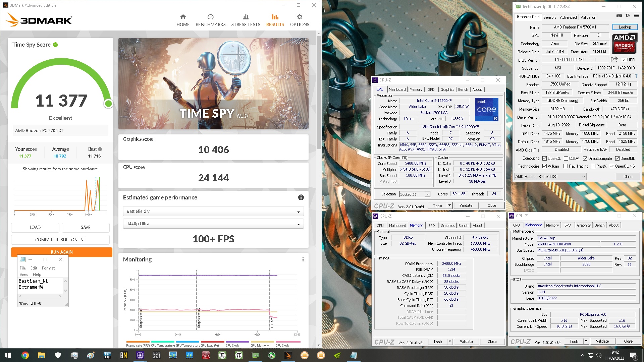The height and width of the screenshot is (362, 644).
Task: Toggle the PhysX checkbox
Action: [593, 166]
